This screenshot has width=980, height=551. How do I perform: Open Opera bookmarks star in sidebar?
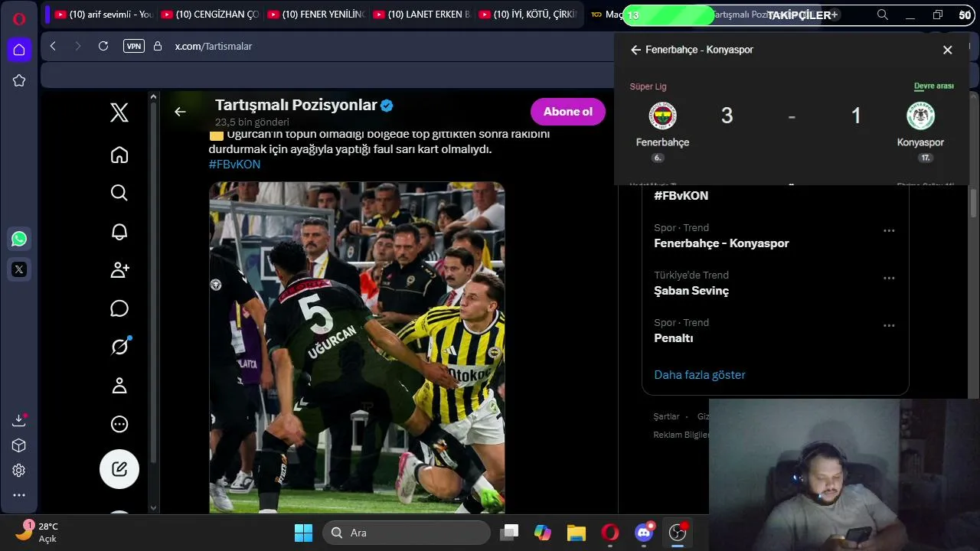coord(19,80)
